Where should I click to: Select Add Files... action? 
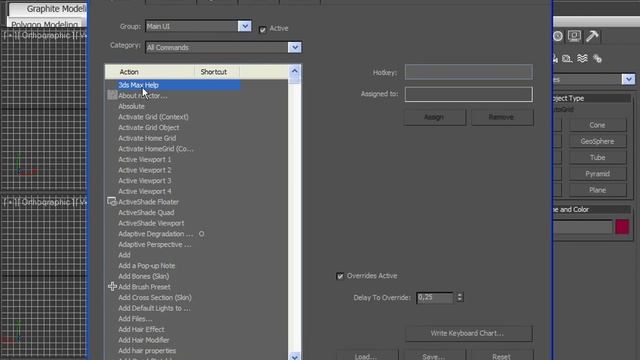point(135,318)
